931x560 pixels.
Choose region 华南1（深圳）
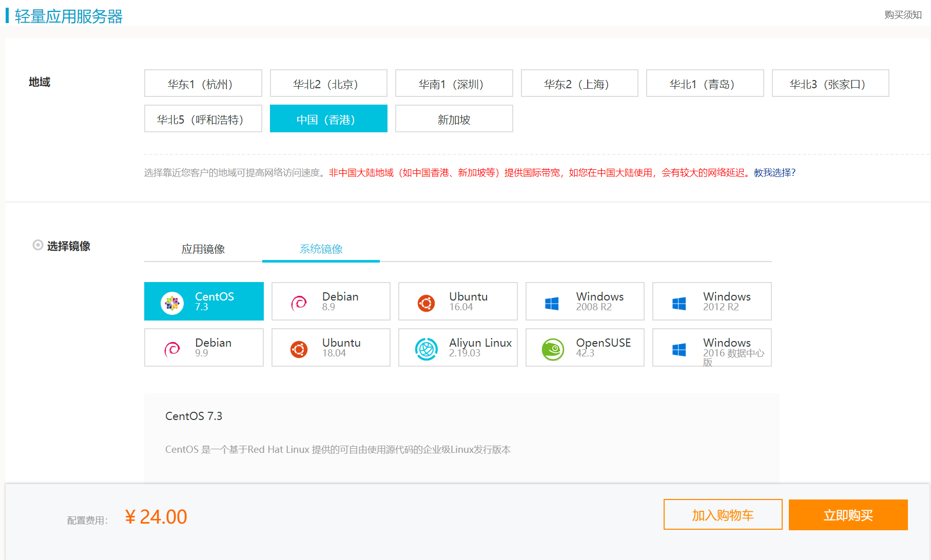454,83
